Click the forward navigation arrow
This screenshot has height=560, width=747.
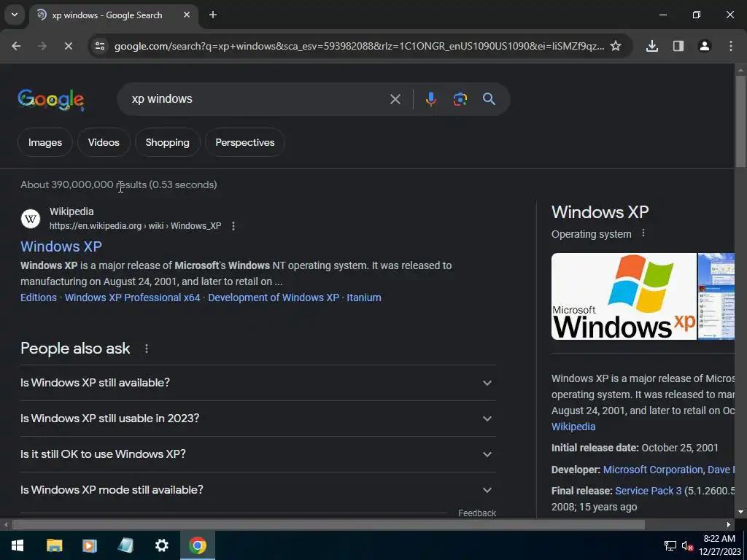point(42,46)
